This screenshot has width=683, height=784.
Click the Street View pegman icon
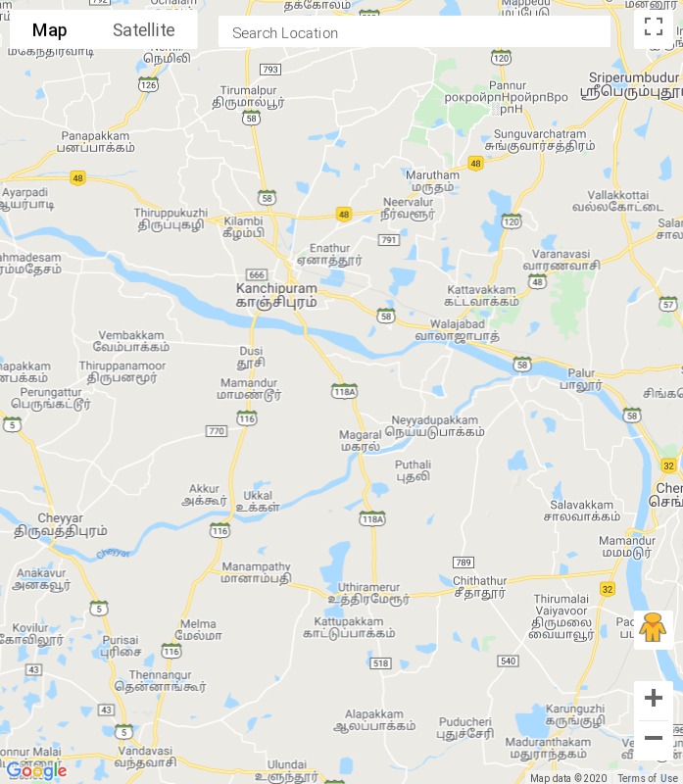(653, 629)
